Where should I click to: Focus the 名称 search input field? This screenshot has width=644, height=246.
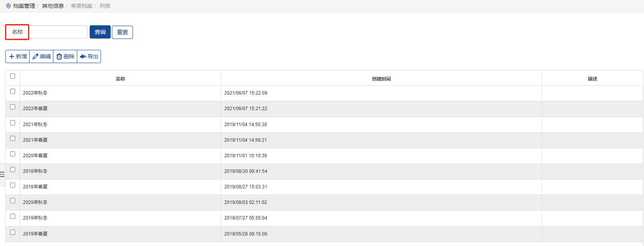pos(58,32)
